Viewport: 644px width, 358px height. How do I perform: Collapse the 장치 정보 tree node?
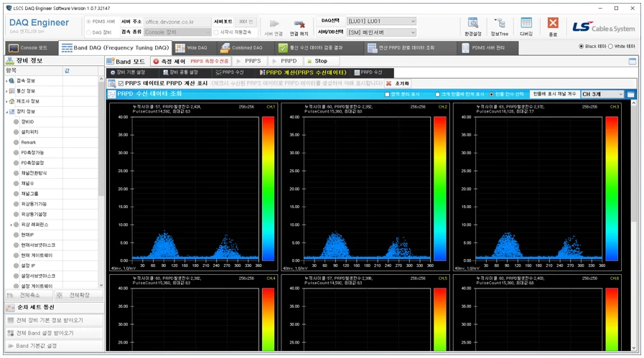pyautogui.click(x=6, y=112)
